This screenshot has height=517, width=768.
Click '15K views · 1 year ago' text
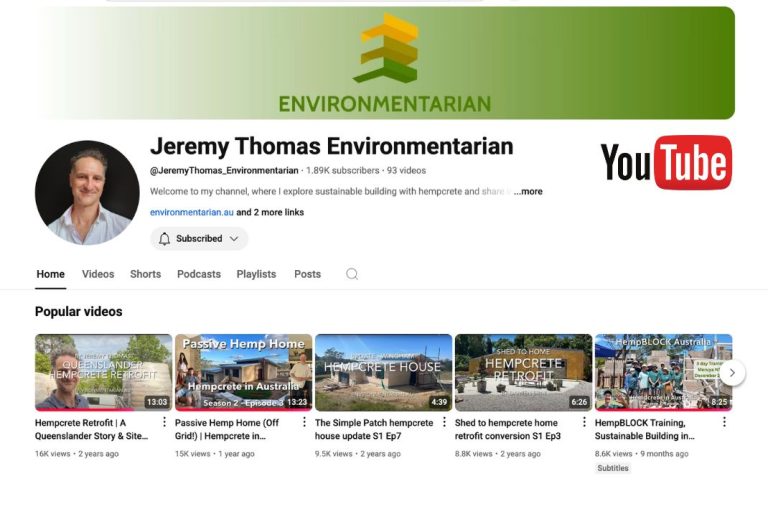[215, 454]
